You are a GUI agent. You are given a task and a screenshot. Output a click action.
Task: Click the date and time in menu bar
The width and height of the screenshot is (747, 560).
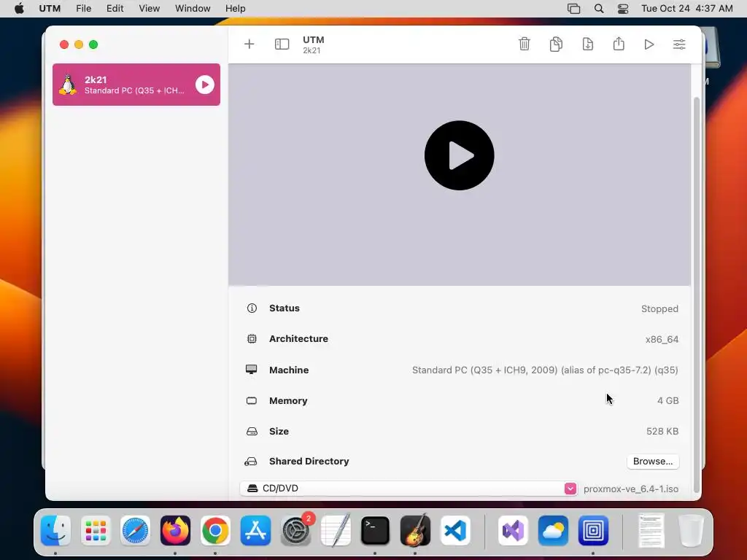point(687,9)
